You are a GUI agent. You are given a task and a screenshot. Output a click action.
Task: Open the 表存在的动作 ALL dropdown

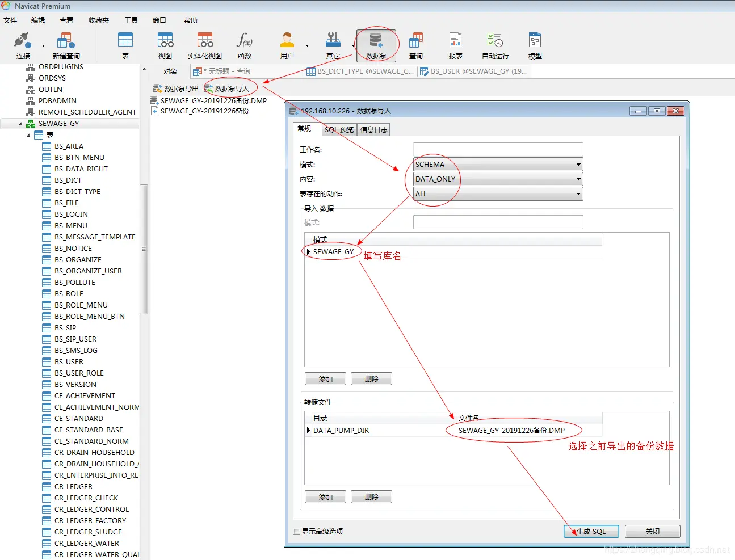click(x=498, y=194)
